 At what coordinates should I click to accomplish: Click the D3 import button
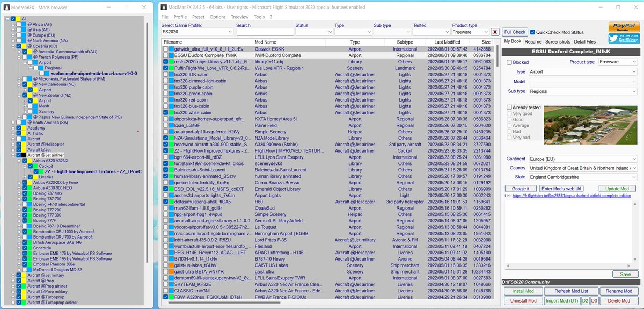click(x=594, y=300)
